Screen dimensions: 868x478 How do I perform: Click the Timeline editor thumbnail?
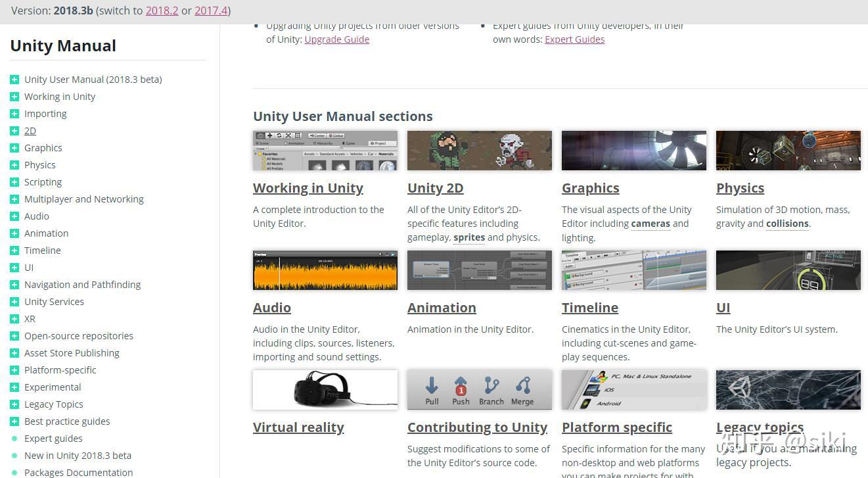click(x=634, y=270)
